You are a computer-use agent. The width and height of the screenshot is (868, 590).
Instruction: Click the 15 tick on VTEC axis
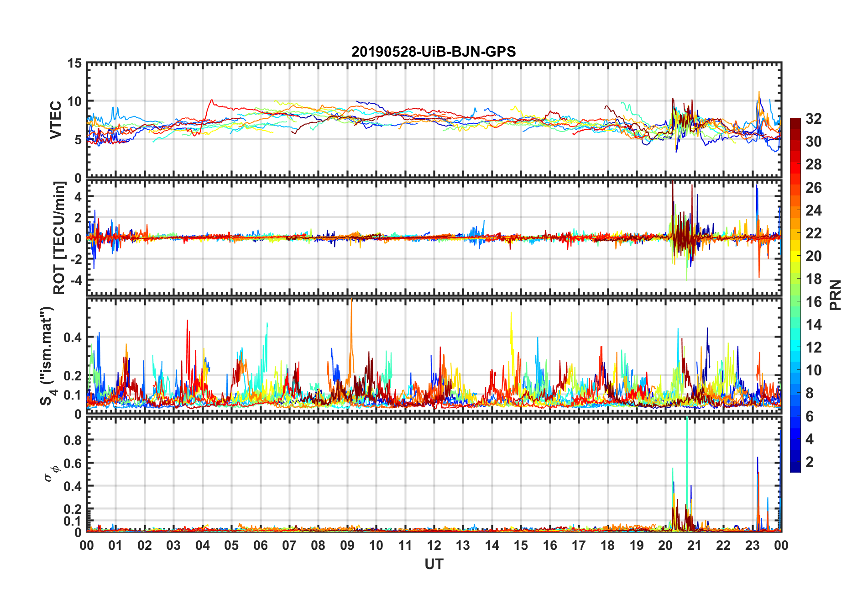point(75,63)
